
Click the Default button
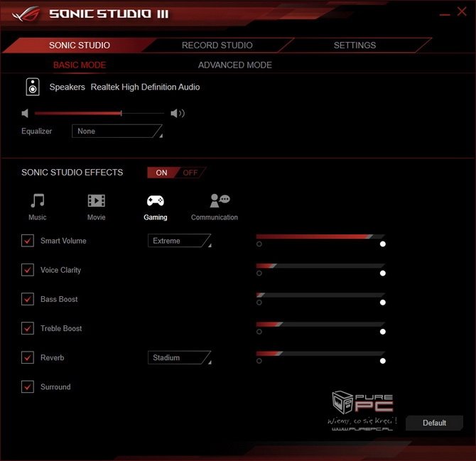coord(434,423)
